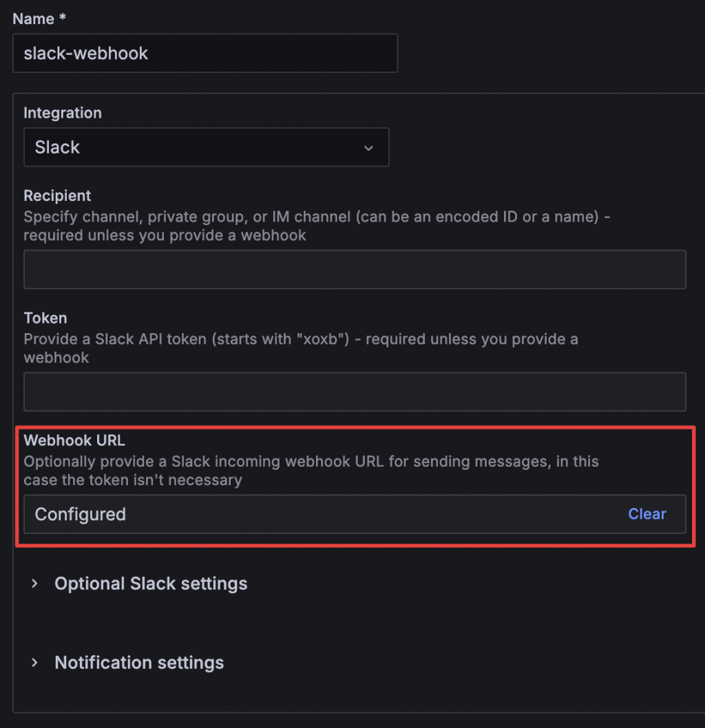Expand the Optional Slack settings chevron
Viewport: 705px width, 728px height.
coord(34,584)
